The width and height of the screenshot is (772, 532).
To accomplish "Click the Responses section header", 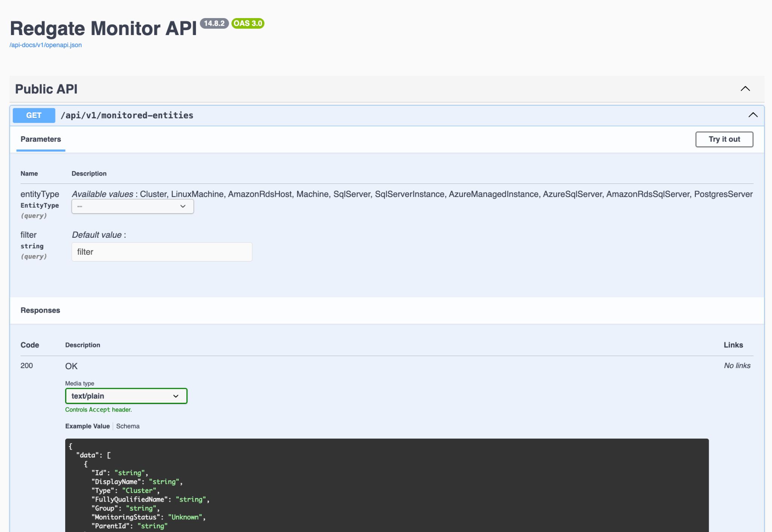I will (40, 310).
